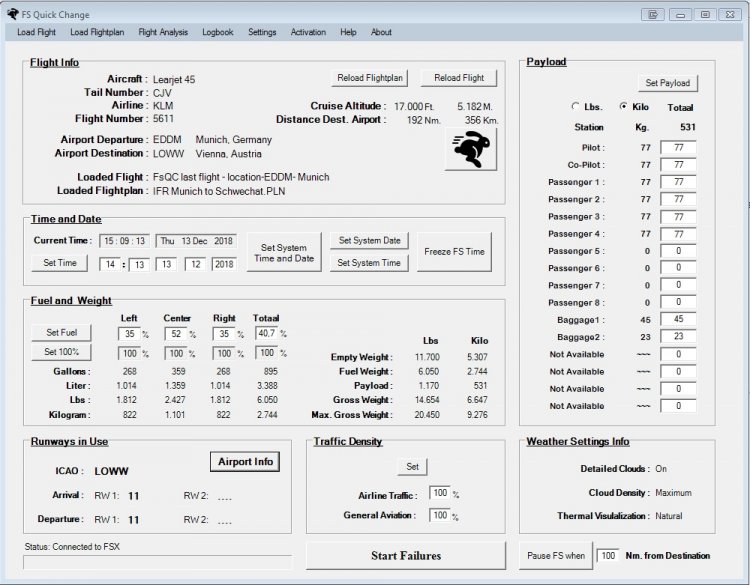Select the Lbs. weight unit radio button
The height and width of the screenshot is (585, 750).
pos(575,106)
